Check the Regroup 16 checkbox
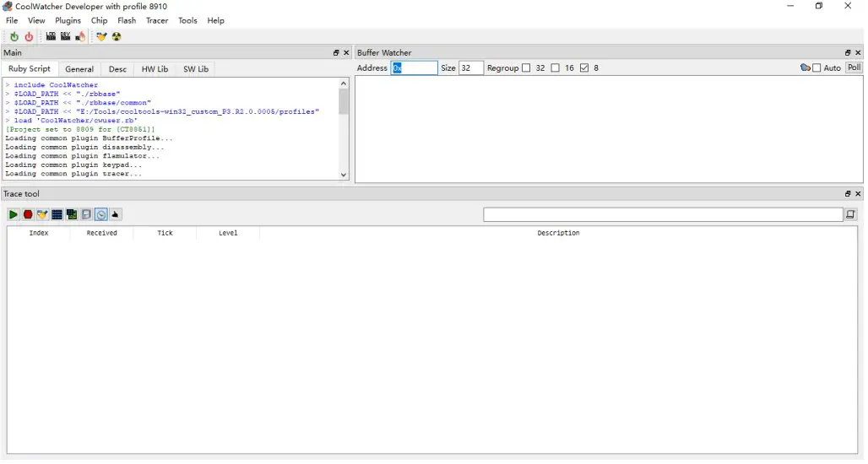This screenshot has width=868, height=464. click(556, 68)
